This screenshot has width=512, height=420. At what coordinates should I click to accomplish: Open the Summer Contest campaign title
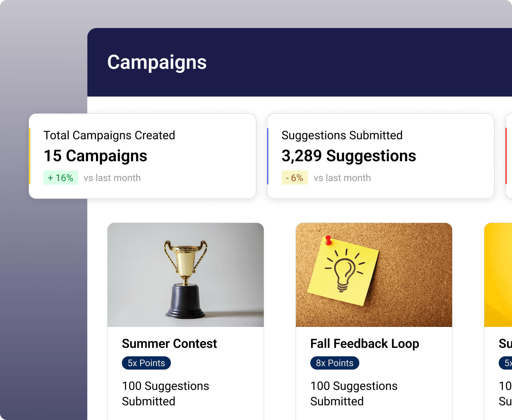tap(169, 344)
